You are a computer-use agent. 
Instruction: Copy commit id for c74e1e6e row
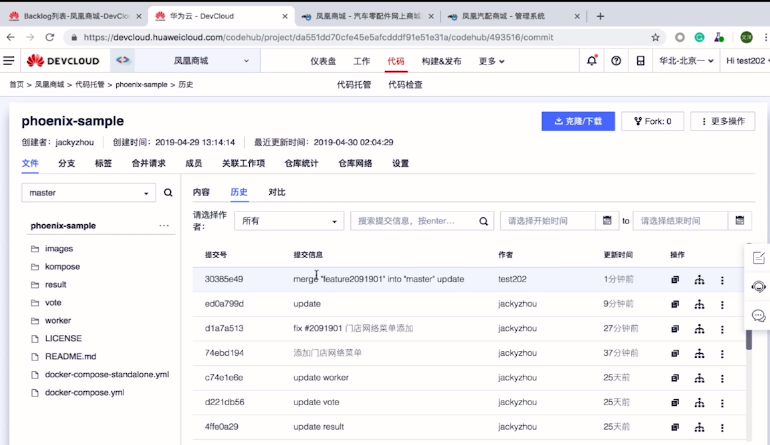[675, 378]
